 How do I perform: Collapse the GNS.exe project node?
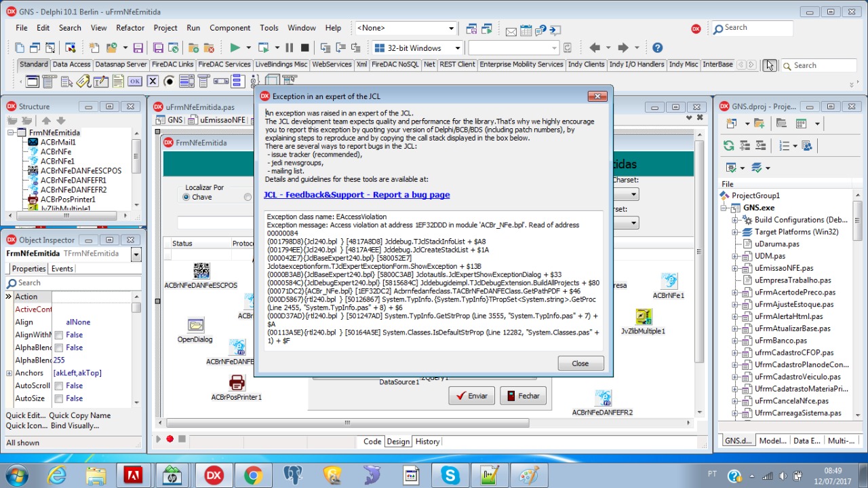(724, 208)
